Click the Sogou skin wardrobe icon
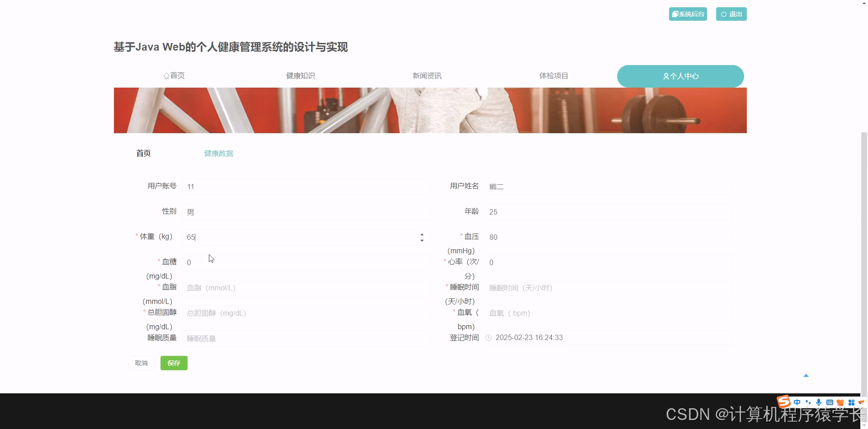 point(840,402)
